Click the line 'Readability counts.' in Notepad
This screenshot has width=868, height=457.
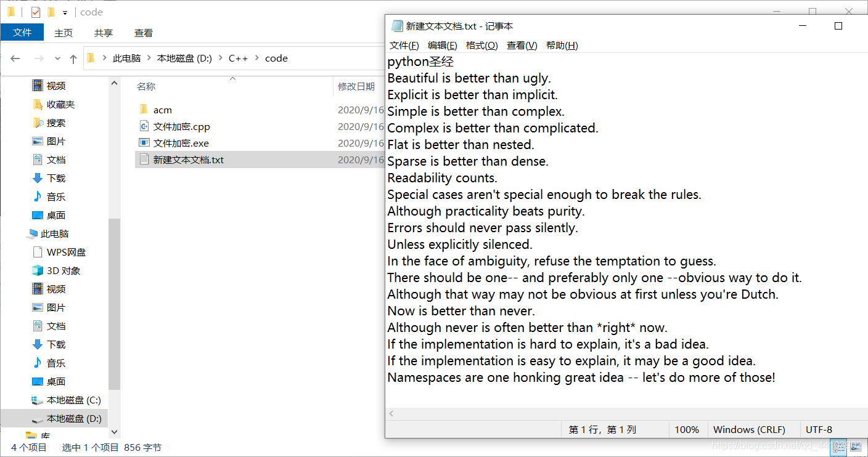point(442,178)
